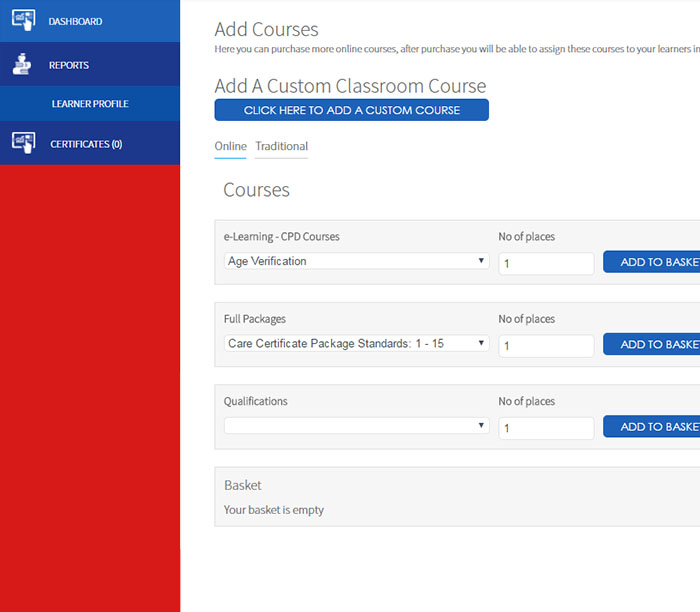Click the 'Add A Custom Classroom Course' heading
The width and height of the screenshot is (700, 612).
tap(350, 86)
